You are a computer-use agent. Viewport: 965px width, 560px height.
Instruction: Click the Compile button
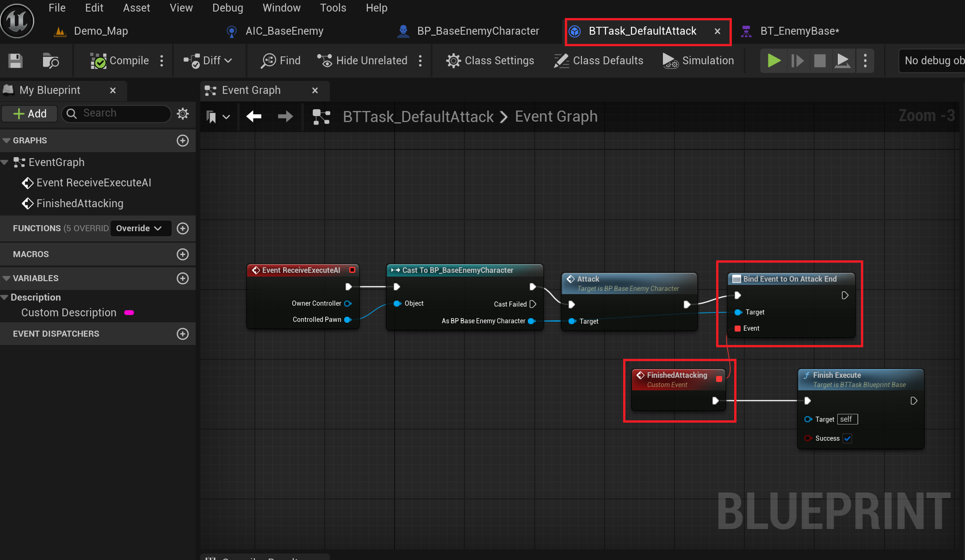120,61
